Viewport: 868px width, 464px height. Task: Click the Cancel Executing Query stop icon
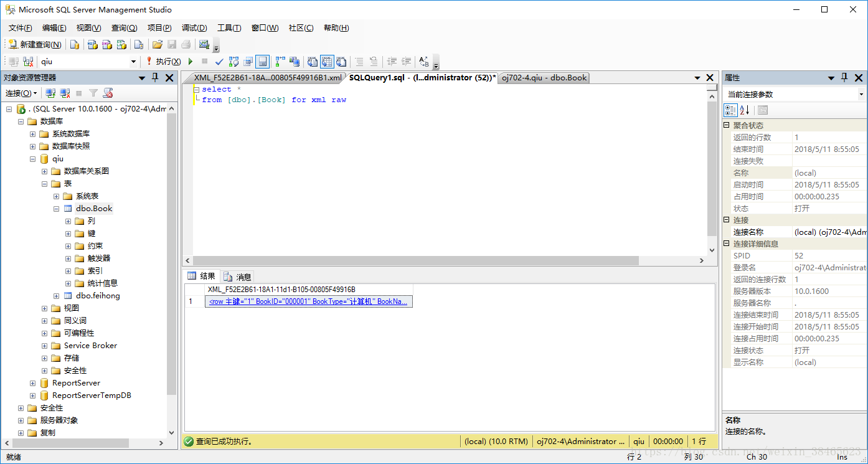[204, 62]
